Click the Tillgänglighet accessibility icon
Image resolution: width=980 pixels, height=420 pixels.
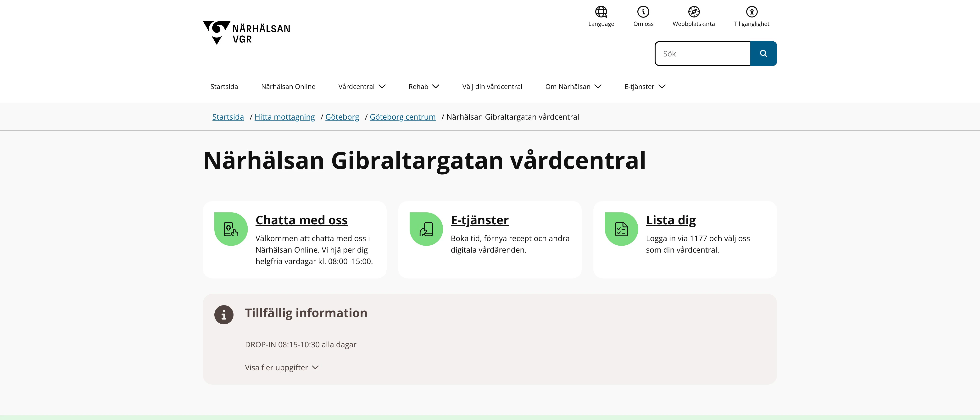pos(751,12)
